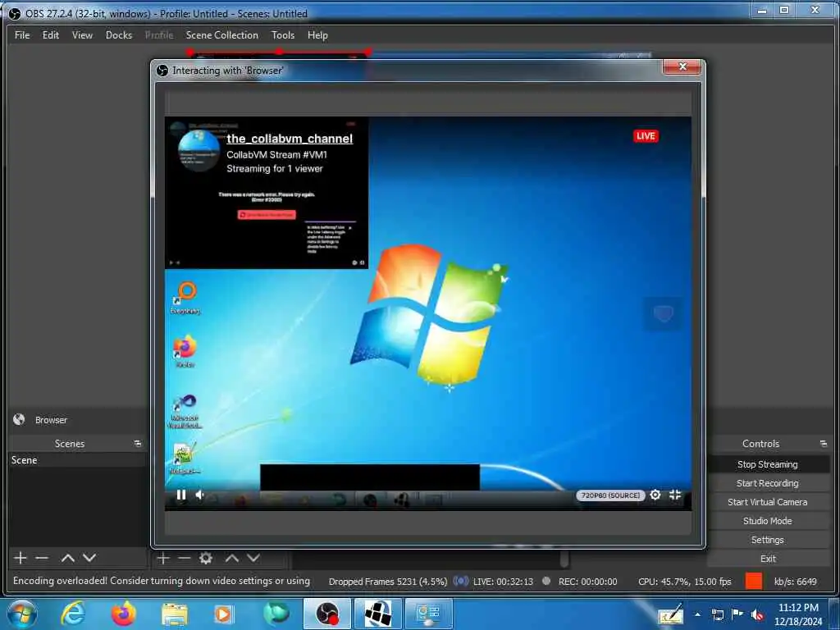Pause the stream player in Browser
Screen dimensions: 840x630
click(181, 495)
